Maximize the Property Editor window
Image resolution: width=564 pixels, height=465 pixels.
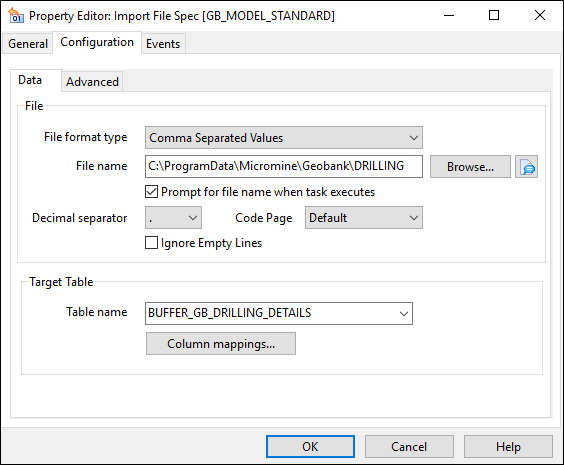click(x=494, y=15)
